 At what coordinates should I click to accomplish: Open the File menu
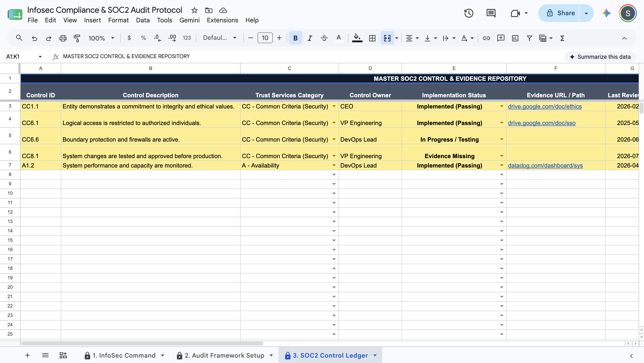click(x=32, y=20)
